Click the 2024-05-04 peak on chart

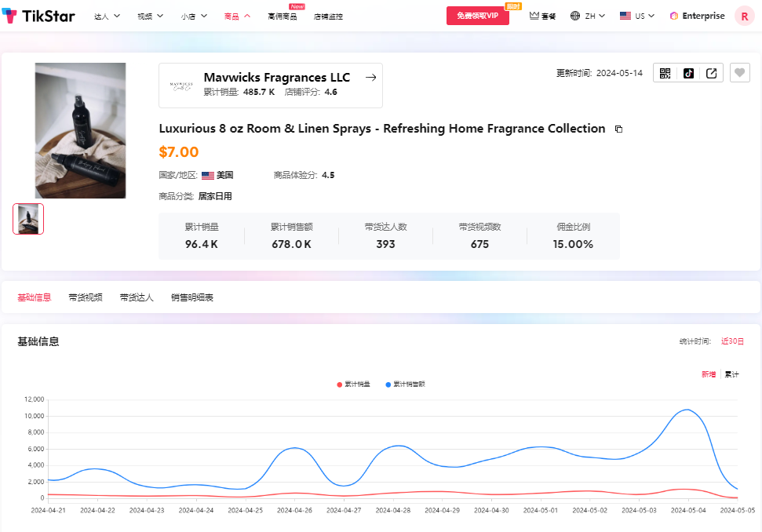click(x=687, y=410)
